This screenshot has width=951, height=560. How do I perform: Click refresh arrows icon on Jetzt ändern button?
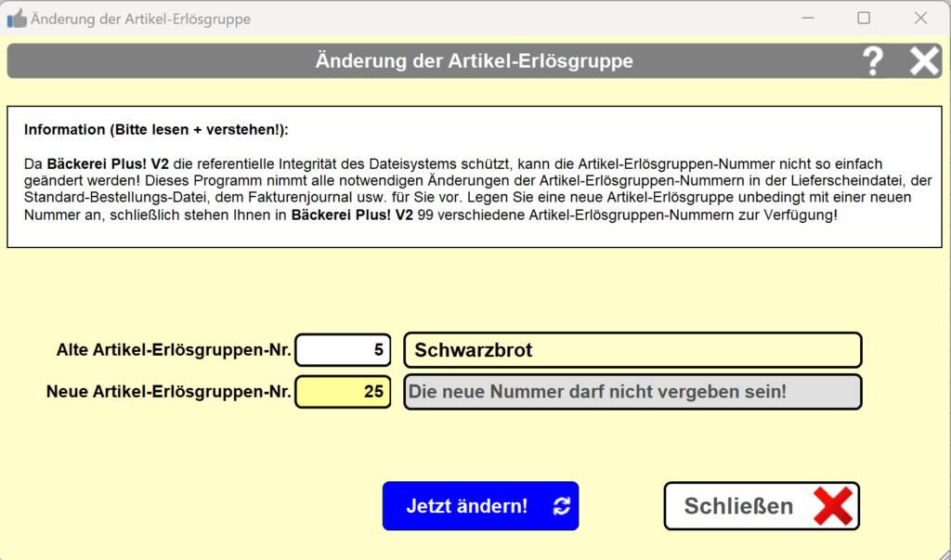pyautogui.click(x=561, y=506)
